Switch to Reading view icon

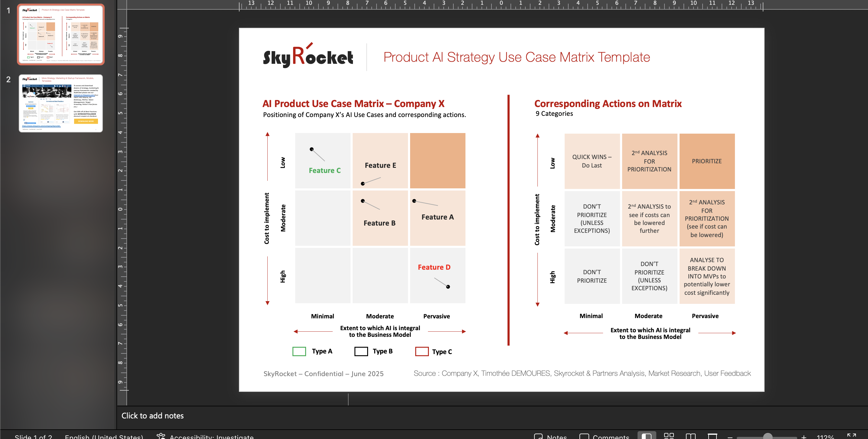pos(690,436)
